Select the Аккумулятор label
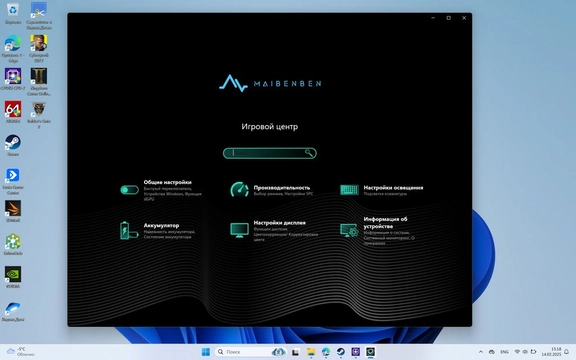Screen dimensions: 576x360 pos(161,226)
